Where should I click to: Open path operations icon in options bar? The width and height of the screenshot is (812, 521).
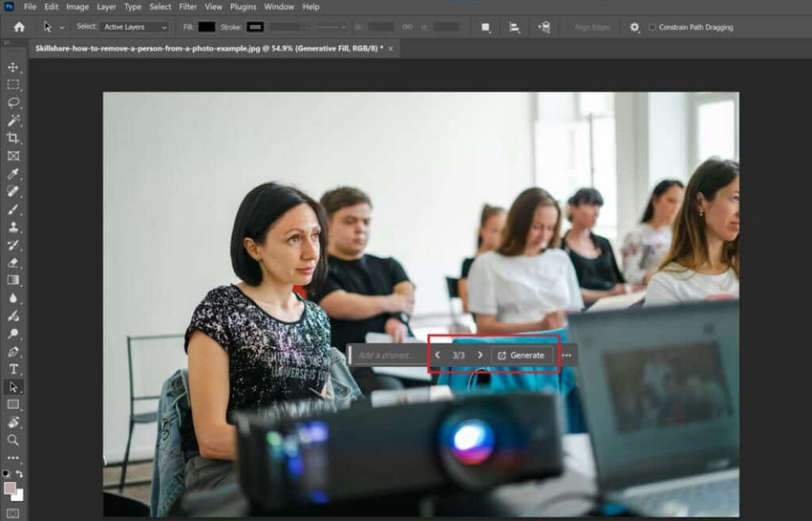point(485,27)
